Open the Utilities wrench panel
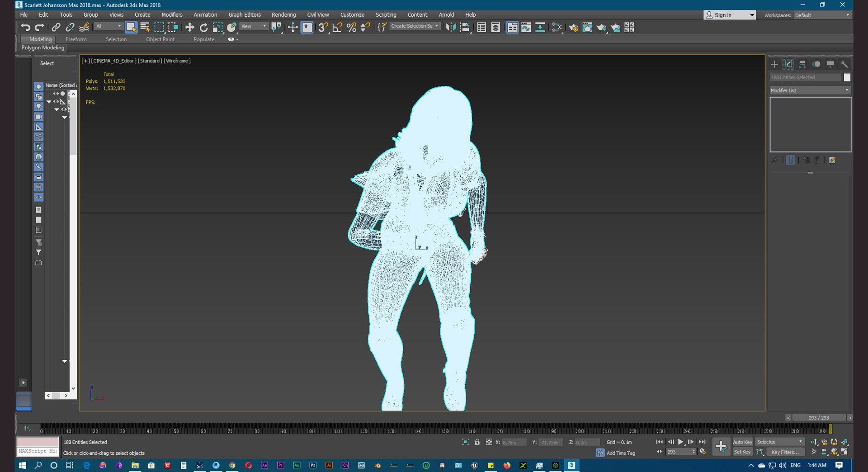The width and height of the screenshot is (868, 472). tap(844, 64)
